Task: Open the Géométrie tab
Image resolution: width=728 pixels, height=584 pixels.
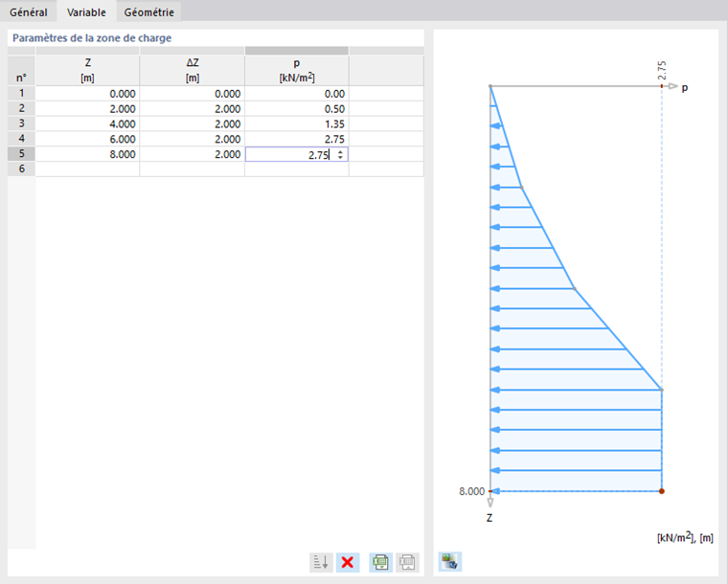Action: pos(149,12)
